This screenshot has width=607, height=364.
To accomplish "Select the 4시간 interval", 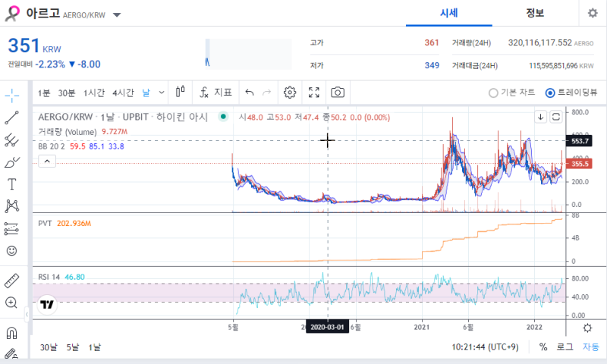I will click(123, 93).
